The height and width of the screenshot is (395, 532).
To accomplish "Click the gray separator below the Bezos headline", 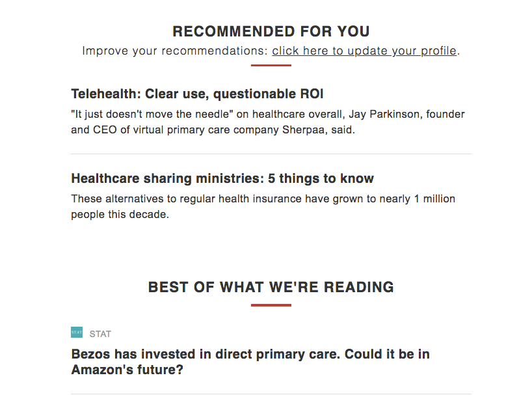I will [271, 394].
